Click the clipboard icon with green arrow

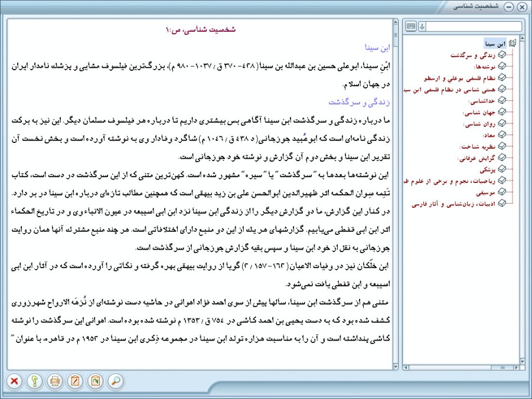(95, 381)
